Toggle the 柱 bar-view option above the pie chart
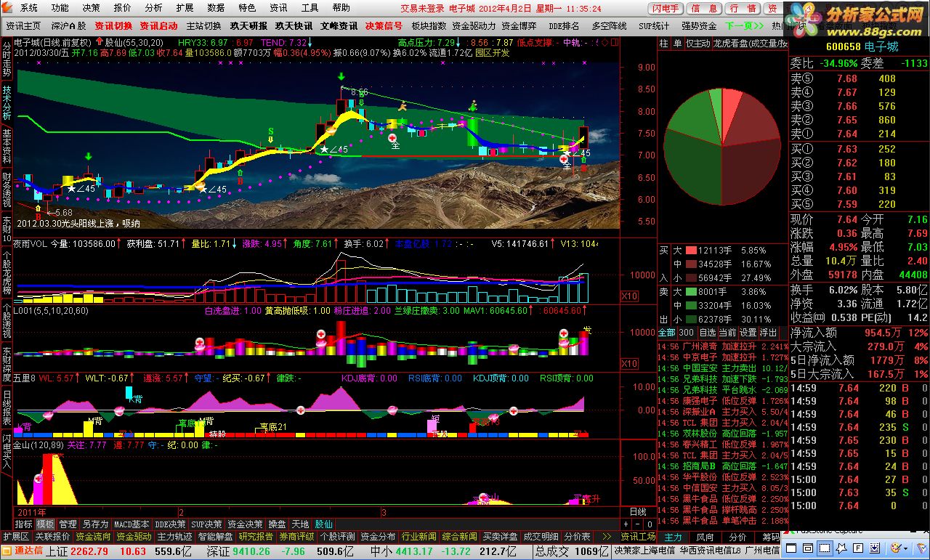 [x=663, y=44]
